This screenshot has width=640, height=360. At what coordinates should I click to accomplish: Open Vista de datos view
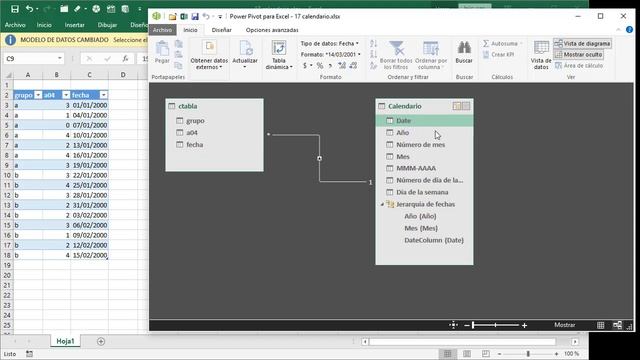(x=541, y=55)
